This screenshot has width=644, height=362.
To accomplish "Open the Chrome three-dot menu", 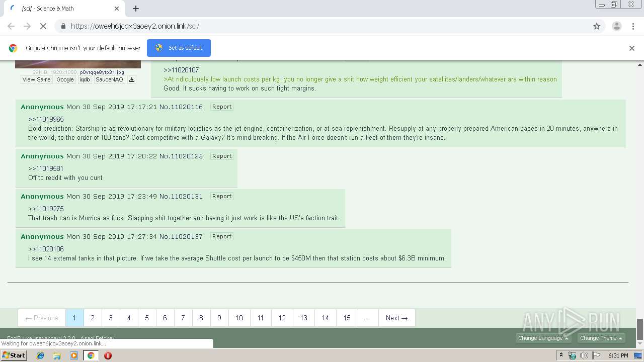I will pyautogui.click(x=633, y=26).
